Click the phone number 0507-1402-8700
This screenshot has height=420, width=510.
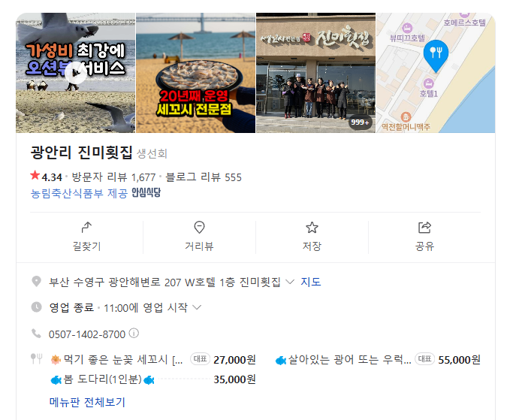(x=87, y=334)
